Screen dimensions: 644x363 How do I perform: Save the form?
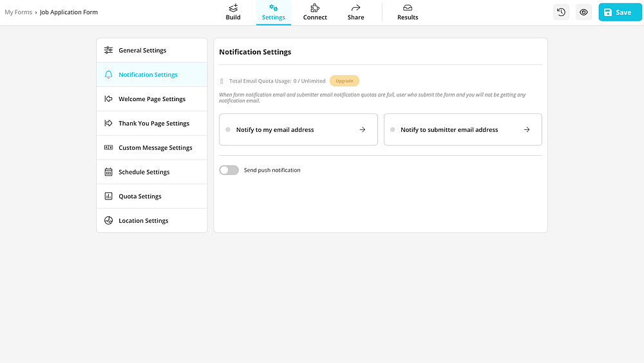tap(620, 12)
